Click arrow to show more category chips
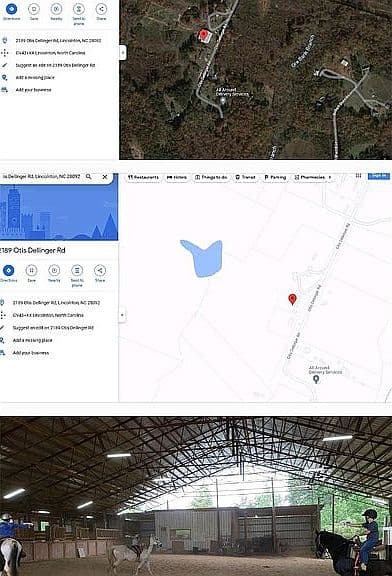Image resolution: width=392 pixels, height=576 pixels. 330,177
